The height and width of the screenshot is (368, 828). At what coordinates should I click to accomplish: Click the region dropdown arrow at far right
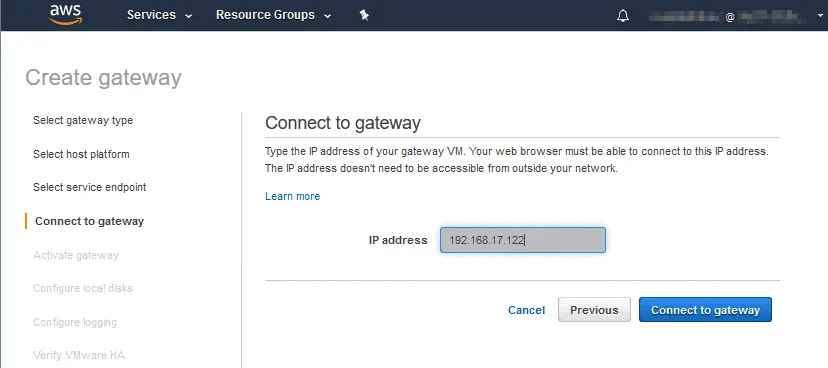(820, 17)
